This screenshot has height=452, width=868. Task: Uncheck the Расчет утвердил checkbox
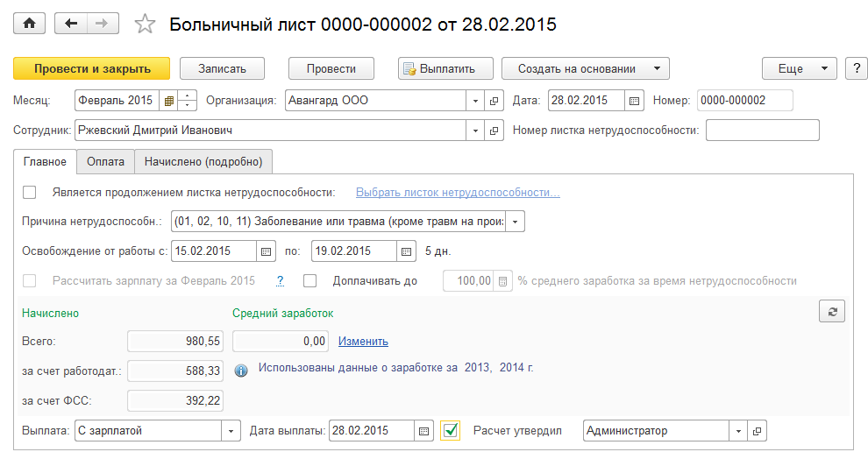click(451, 431)
